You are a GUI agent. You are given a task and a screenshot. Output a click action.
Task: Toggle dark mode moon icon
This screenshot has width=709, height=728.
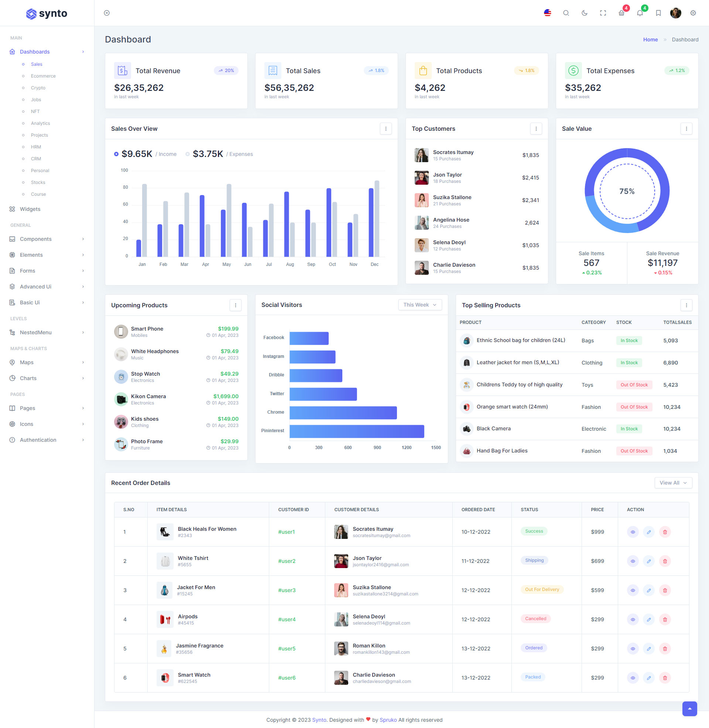[x=584, y=13]
